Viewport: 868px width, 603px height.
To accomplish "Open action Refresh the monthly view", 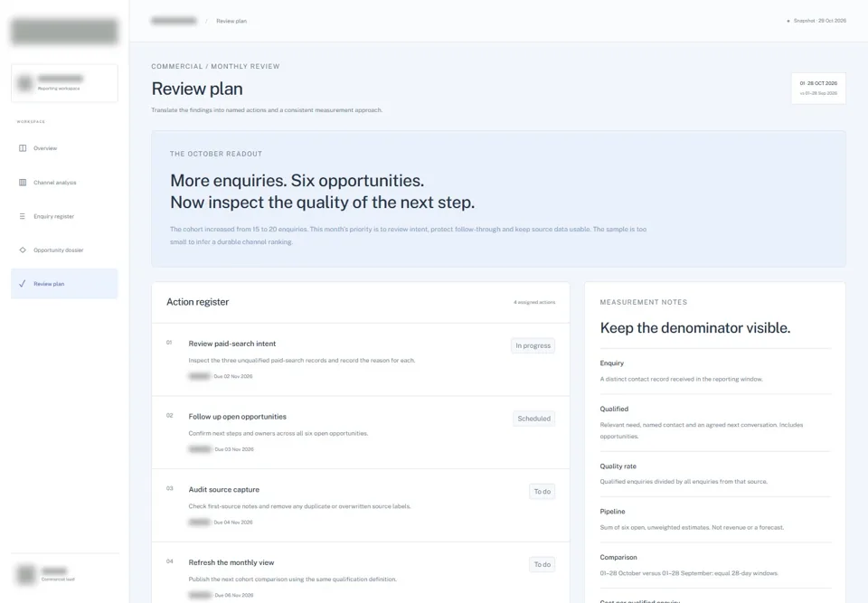I will (x=231, y=562).
